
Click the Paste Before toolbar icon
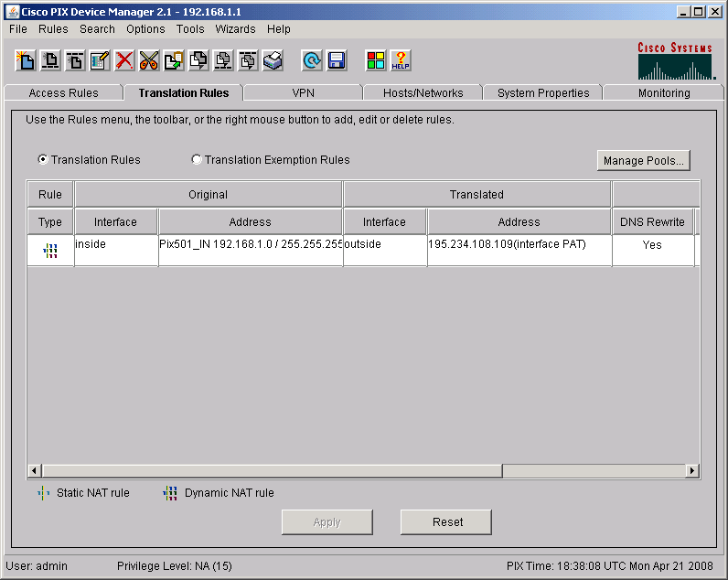tap(223, 60)
